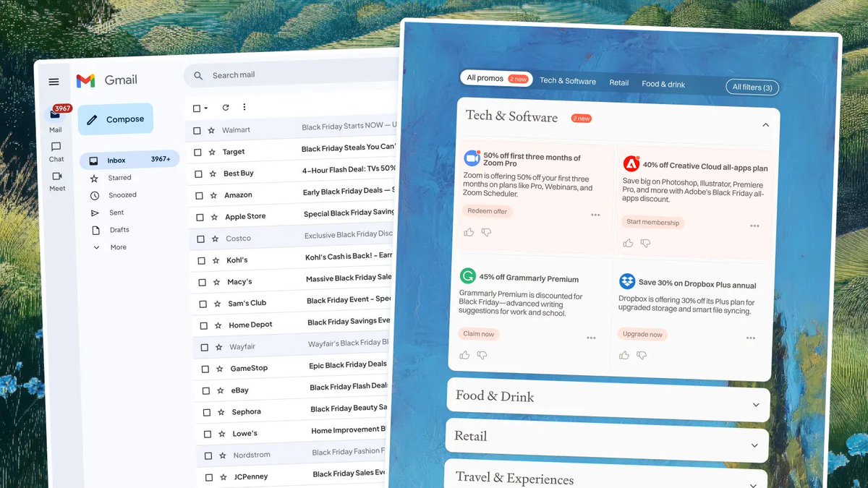Tick the checkbox for the Sephora email
This screenshot has height=488, width=868.
(x=206, y=412)
